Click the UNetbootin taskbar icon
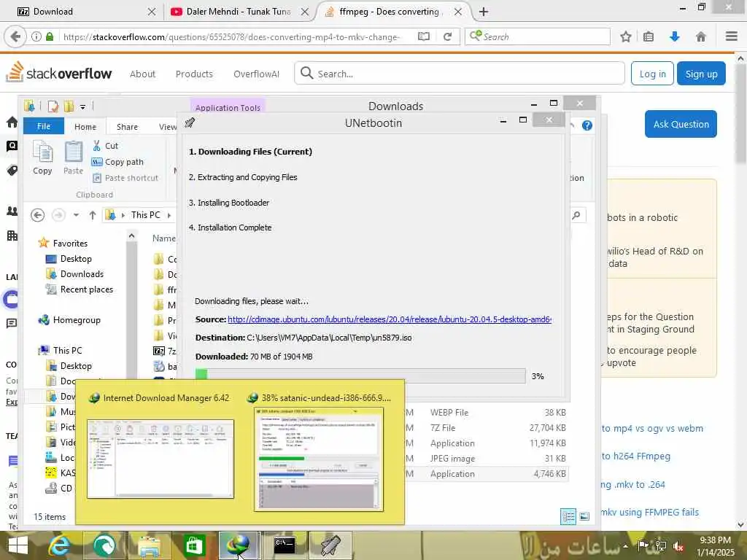The width and height of the screenshot is (747, 560). pos(330,545)
